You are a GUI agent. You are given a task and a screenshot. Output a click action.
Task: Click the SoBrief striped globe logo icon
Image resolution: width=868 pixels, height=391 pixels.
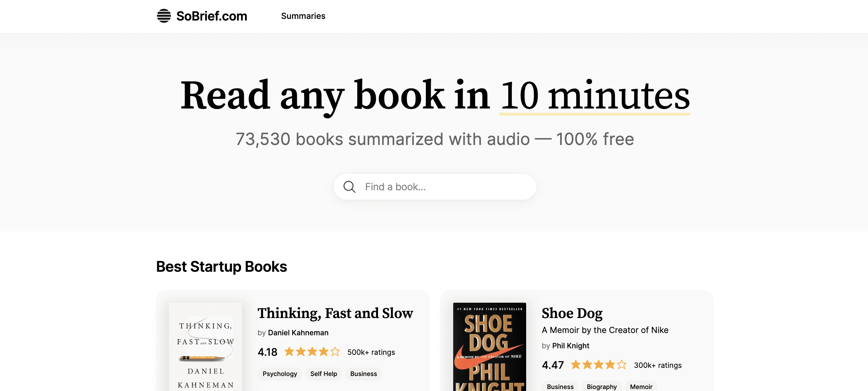[164, 16]
